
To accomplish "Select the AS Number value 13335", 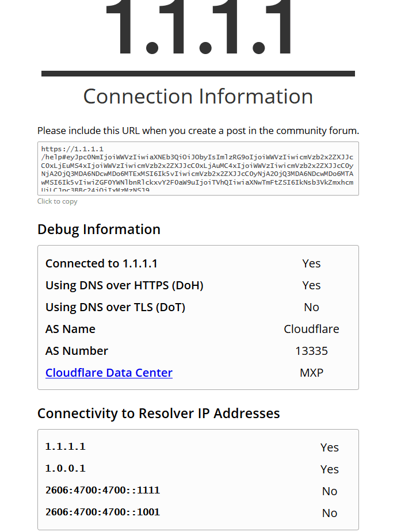I will pyautogui.click(x=311, y=351).
